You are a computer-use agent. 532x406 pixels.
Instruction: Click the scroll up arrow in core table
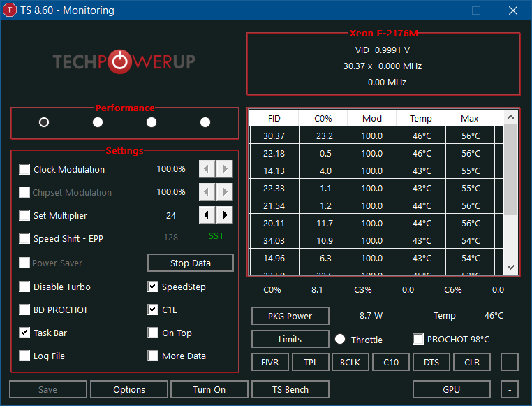(510, 117)
